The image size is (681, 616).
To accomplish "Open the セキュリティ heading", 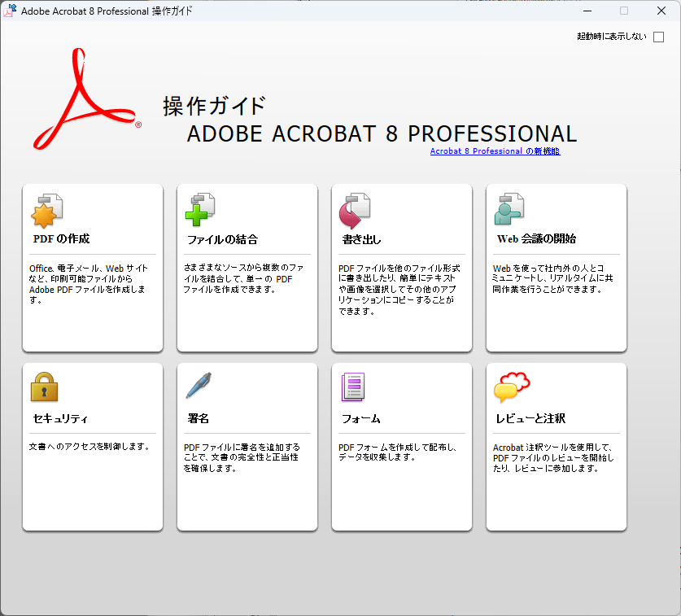I will tap(60, 418).
